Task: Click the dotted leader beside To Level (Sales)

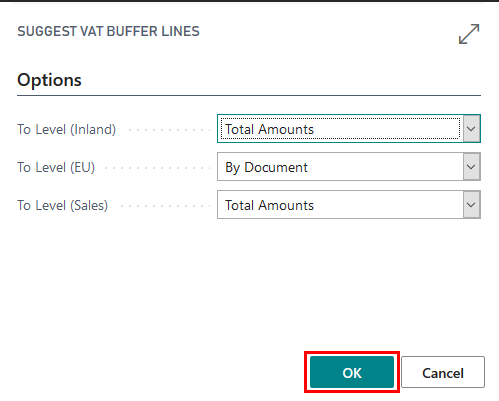Action: 165,206
